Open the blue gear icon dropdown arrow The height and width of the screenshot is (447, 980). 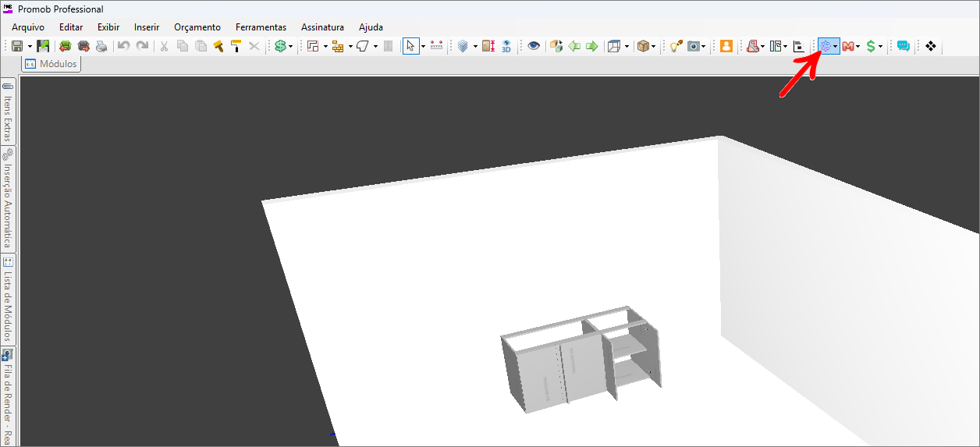coord(836,47)
